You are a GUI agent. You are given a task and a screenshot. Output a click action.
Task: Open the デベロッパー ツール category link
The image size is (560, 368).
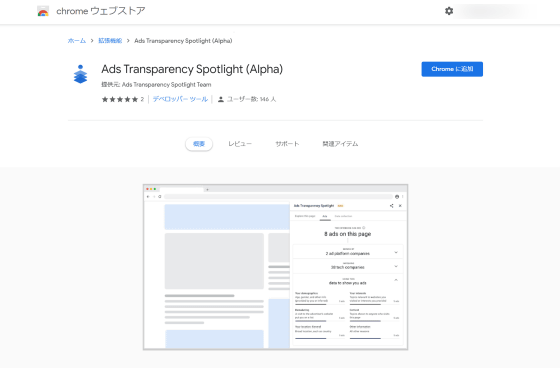pyautogui.click(x=180, y=99)
